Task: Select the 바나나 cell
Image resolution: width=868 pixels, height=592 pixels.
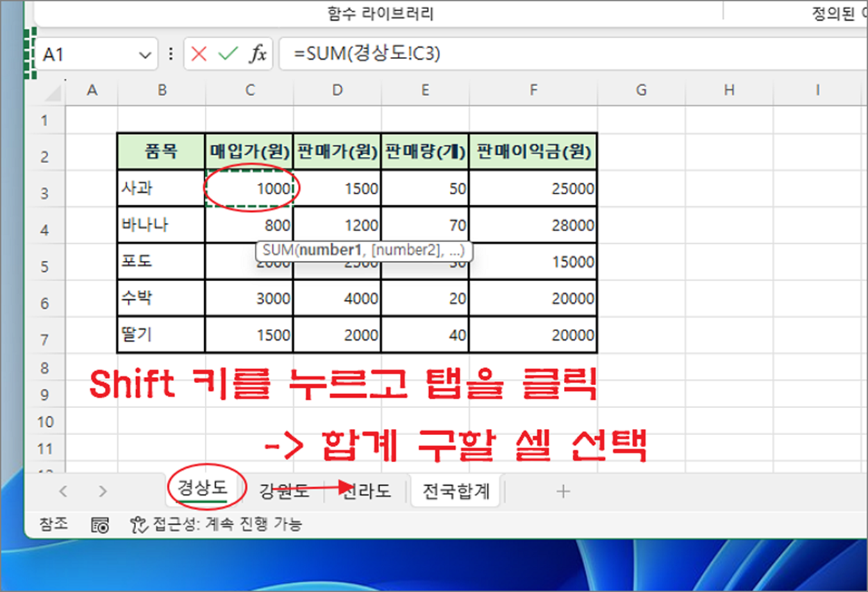Action: click(x=161, y=225)
